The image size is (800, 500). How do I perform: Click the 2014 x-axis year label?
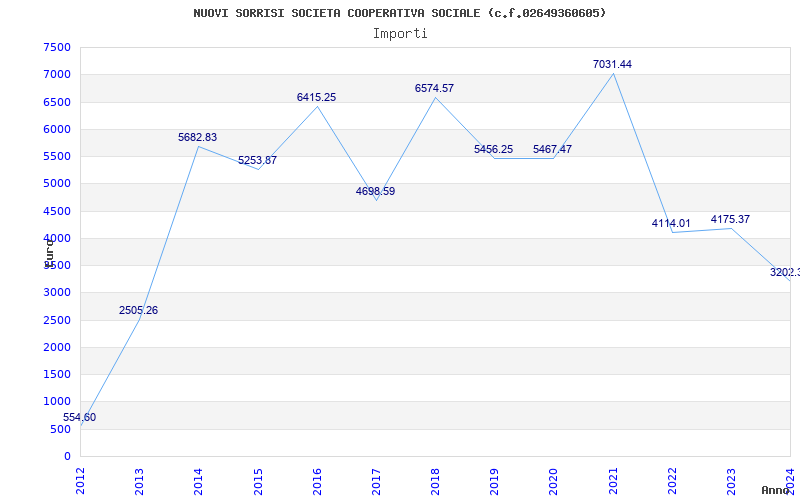[x=198, y=481]
